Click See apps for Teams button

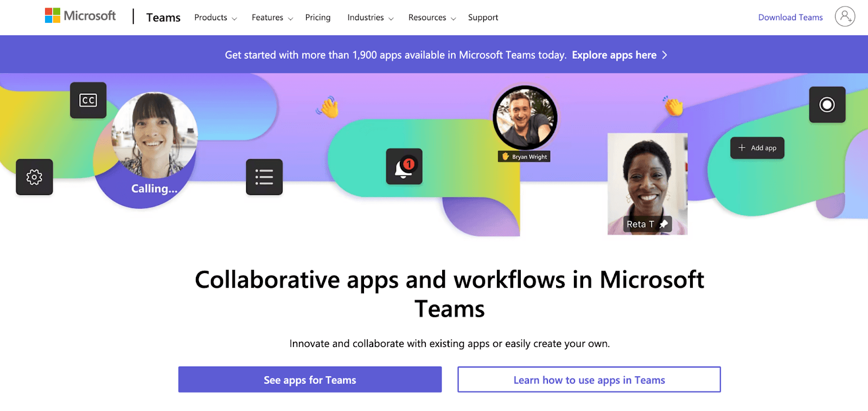310,380
